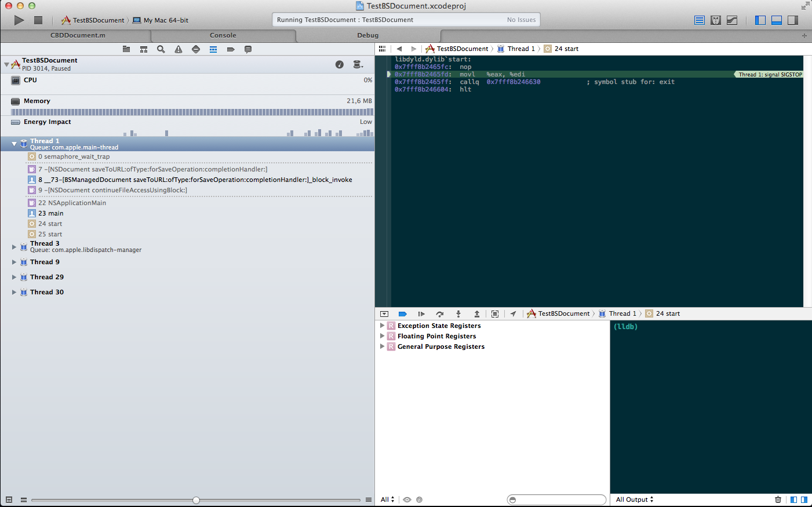Go forward in editor history
812x507 pixels.
click(413, 49)
